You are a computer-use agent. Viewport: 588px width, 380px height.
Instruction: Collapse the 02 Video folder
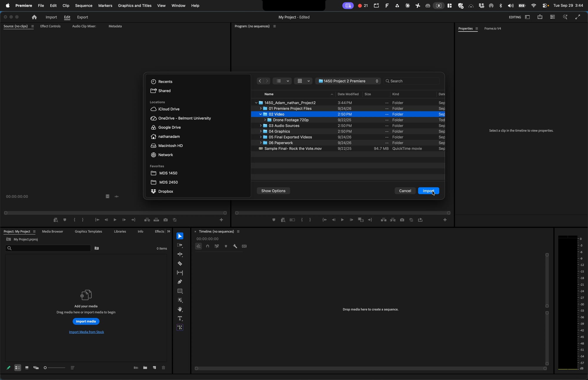[260, 114]
